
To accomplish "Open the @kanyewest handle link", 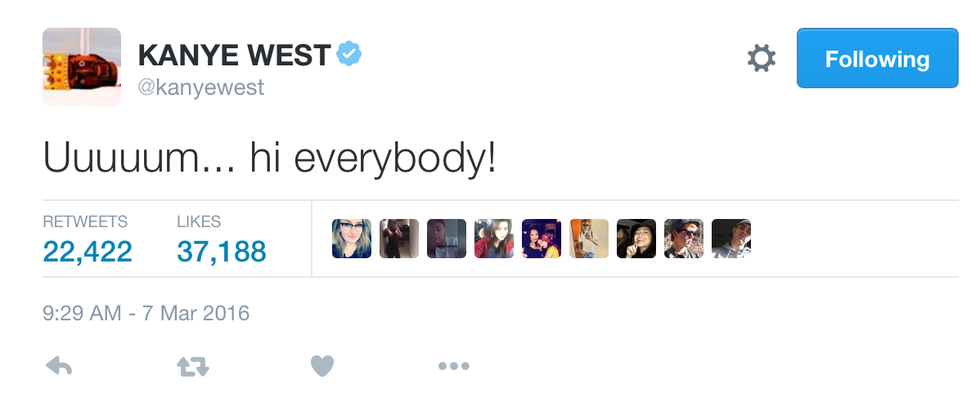I will pos(200,88).
